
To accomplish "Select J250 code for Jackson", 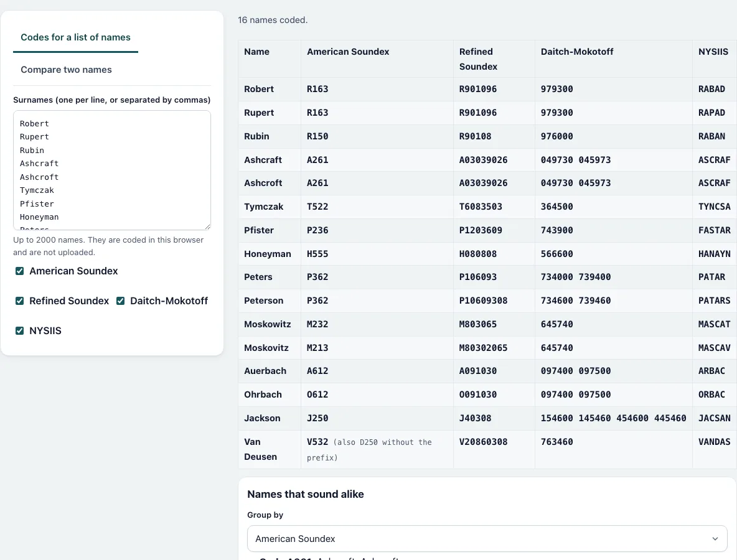I will pos(317,418).
